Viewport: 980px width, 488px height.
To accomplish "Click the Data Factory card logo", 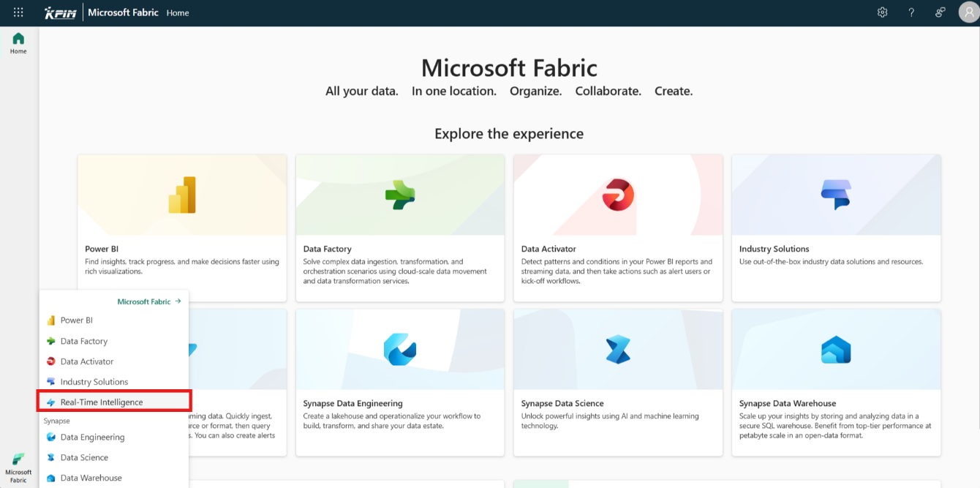I will [x=400, y=195].
